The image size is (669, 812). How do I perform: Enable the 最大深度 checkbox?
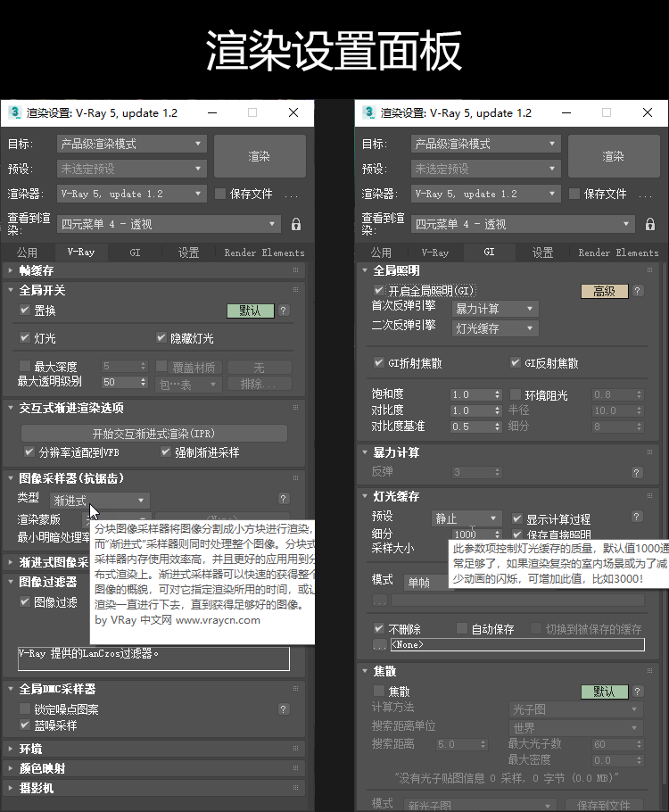(25, 366)
